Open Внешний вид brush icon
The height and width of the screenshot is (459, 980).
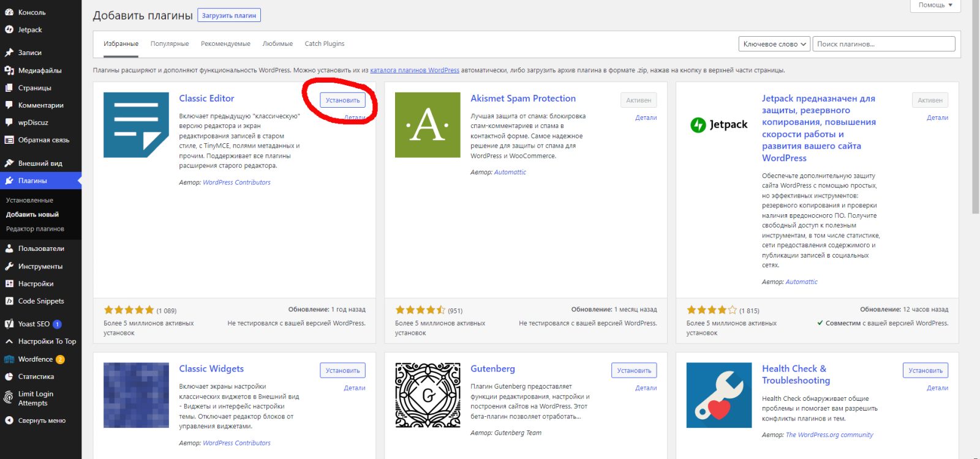(9, 163)
